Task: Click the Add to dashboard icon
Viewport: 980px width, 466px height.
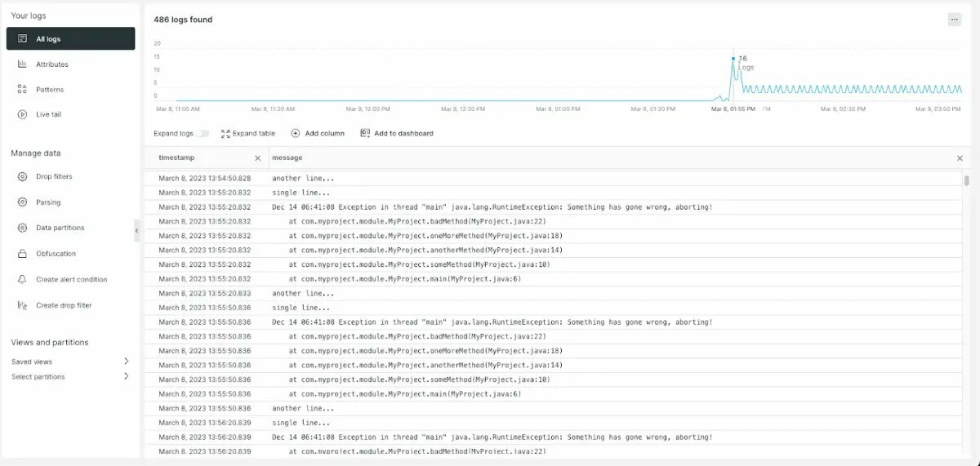Action: pyautogui.click(x=365, y=133)
